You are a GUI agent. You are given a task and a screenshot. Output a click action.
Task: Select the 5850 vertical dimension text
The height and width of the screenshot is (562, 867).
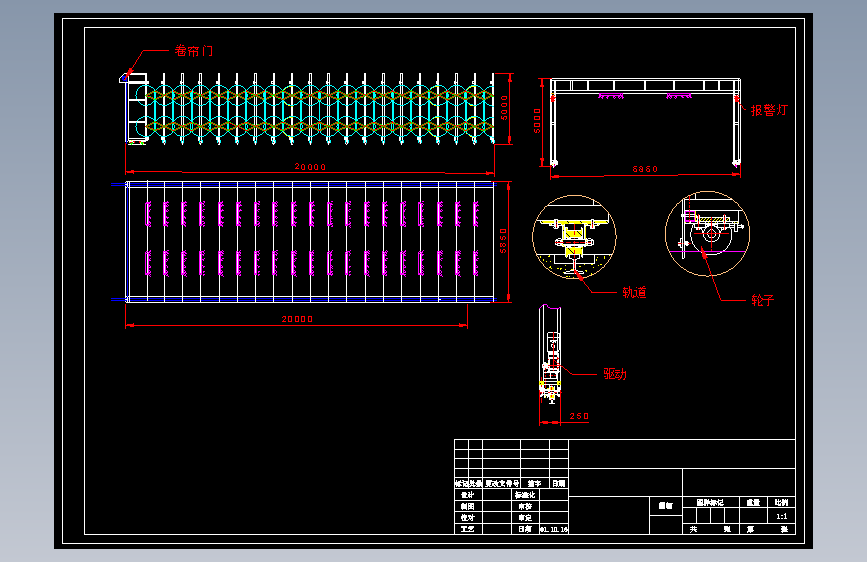(x=503, y=241)
